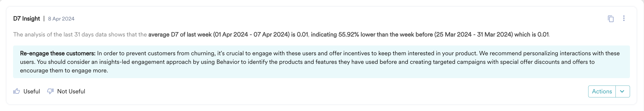644x111 pixels.
Task: Copy the D7 Insight text
Action: pos(611,19)
